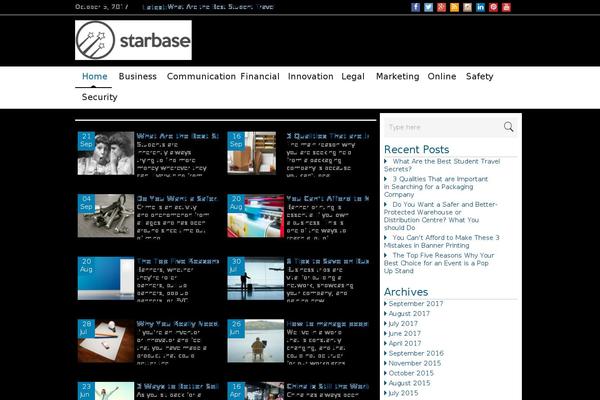
Task: Click the magnifying glass search icon
Action: pyautogui.click(x=508, y=127)
